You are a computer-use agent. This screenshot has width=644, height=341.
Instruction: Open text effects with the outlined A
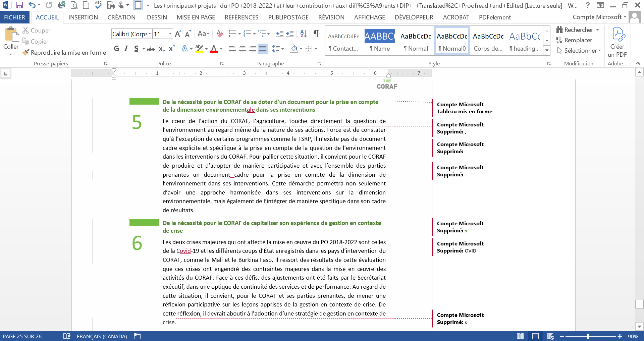click(x=184, y=49)
